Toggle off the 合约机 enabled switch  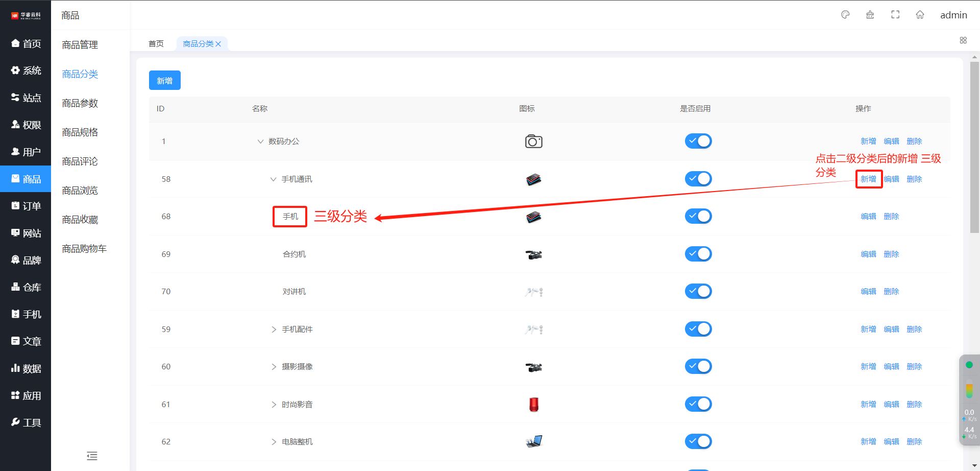point(698,254)
